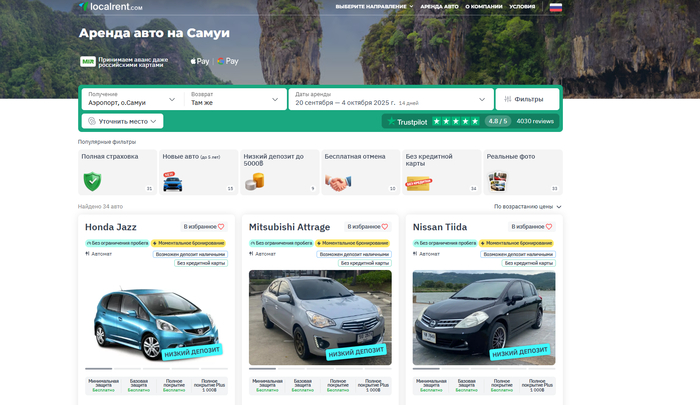This screenshot has height=405, width=700.
Task: Add Mitsubishi Attrage to favorites
Action: 369,227
